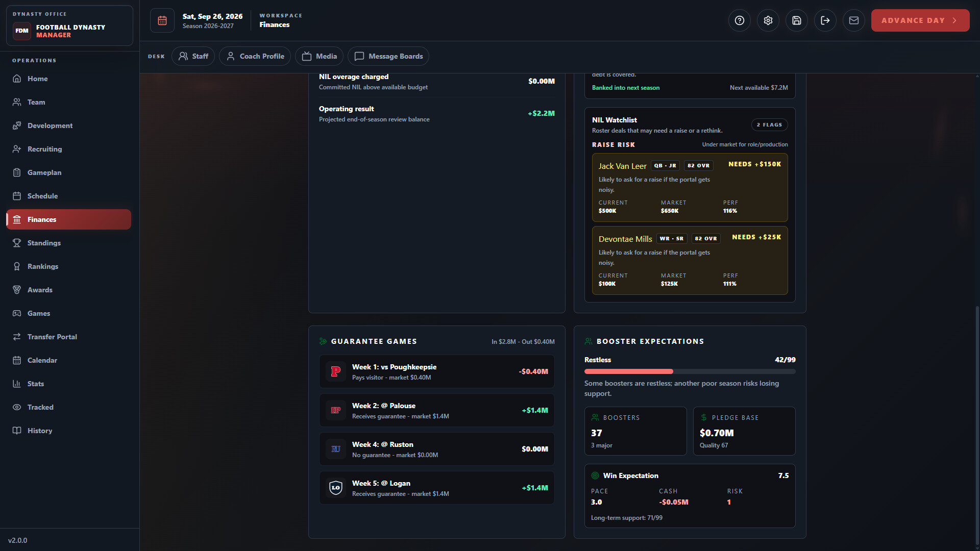The width and height of the screenshot is (980, 551).
Task: Click the exit/logout icon
Action: pos(825,20)
